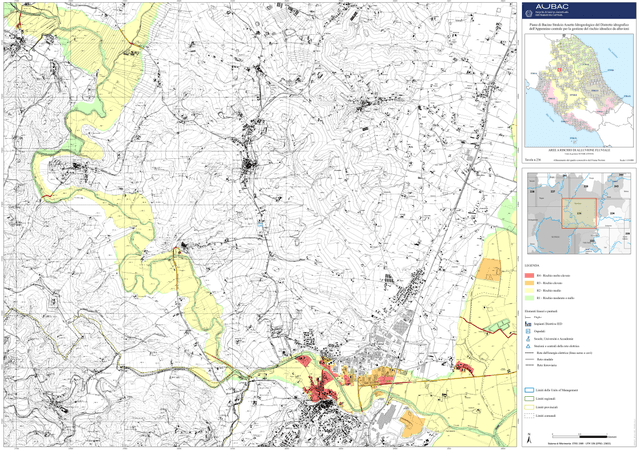Click the Impianti Direttiva IED factory icon
Screen dimensions: 640x451
(528, 324)
